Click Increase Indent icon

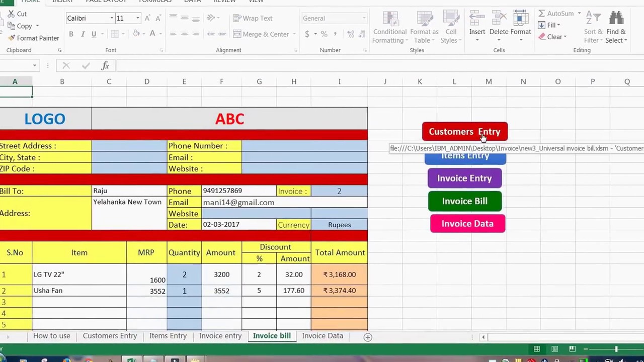coord(222,34)
